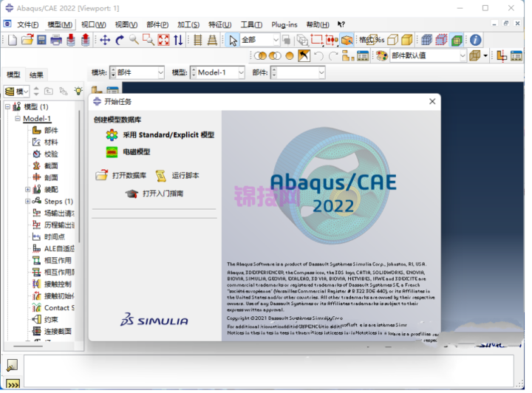Enable wireframe render style
532x393 pixels.
pos(372,40)
